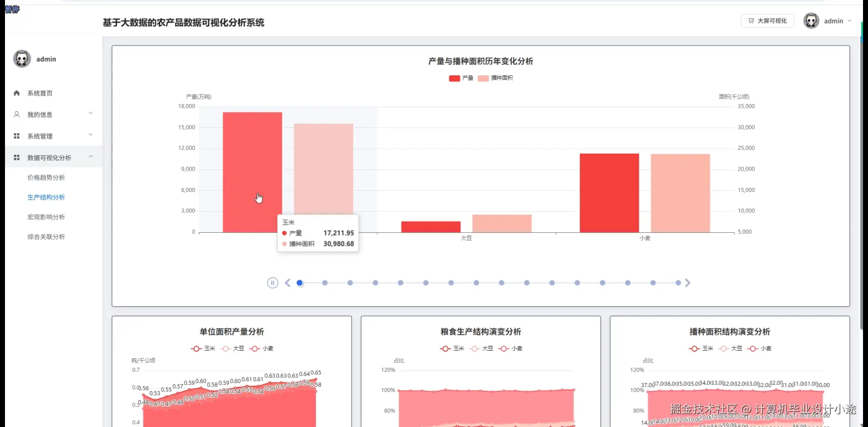The image size is (868, 427).
Task: Click the 玉米 产量 bar in the top chart
Action: coord(252,172)
